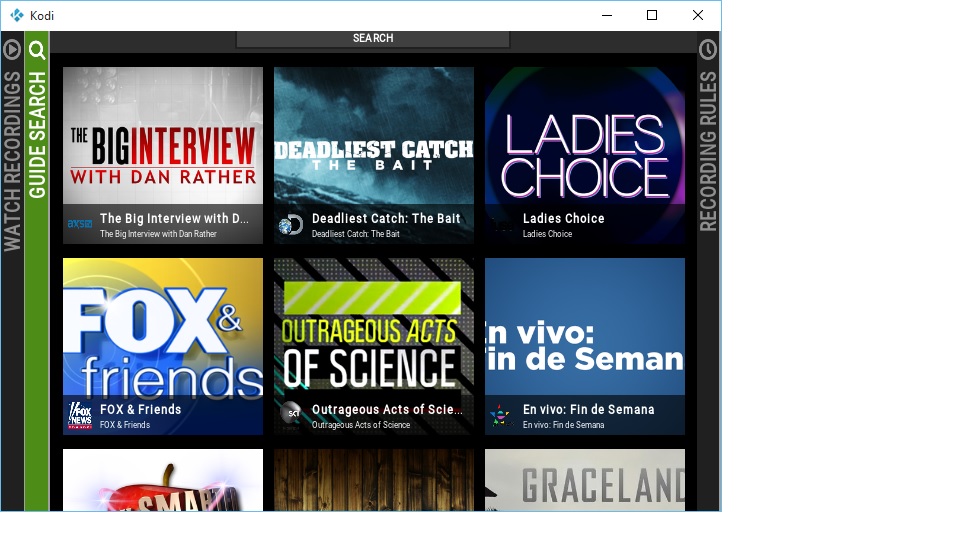Click the Fox News channel logo
960x540 pixels.
pyautogui.click(x=80, y=416)
